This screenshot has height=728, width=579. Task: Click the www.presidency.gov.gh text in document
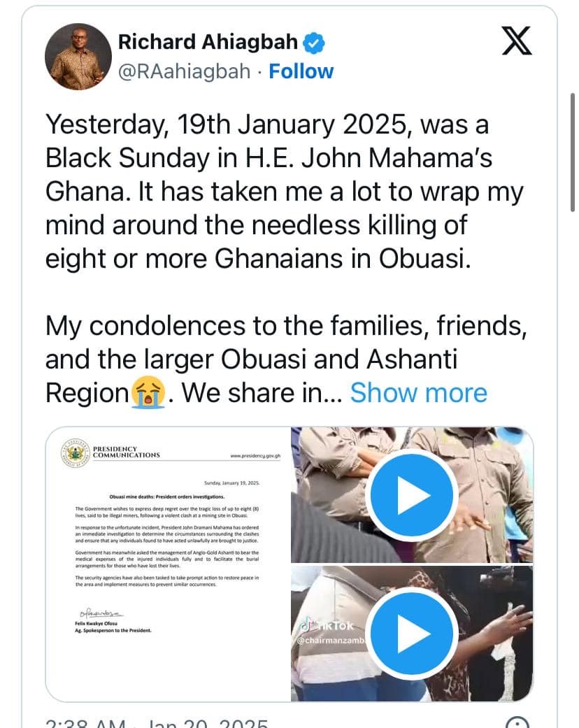pyautogui.click(x=255, y=456)
